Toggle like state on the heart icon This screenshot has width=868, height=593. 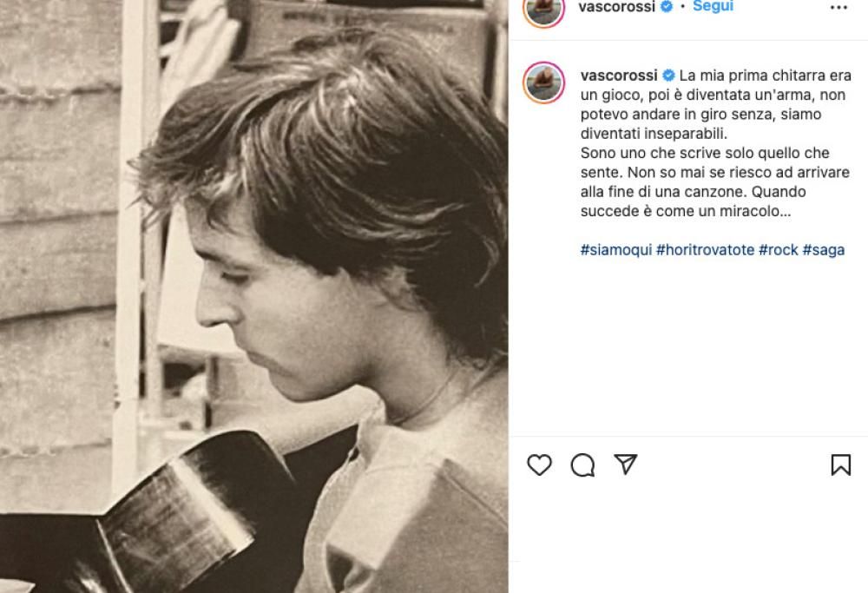(x=540, y=465)
